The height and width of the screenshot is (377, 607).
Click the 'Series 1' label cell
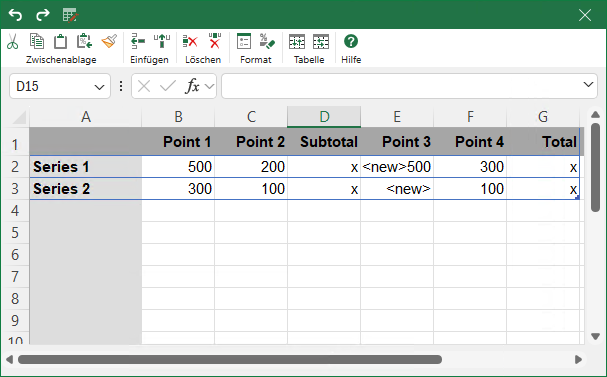pyautogui.click(x=86, y=167)
